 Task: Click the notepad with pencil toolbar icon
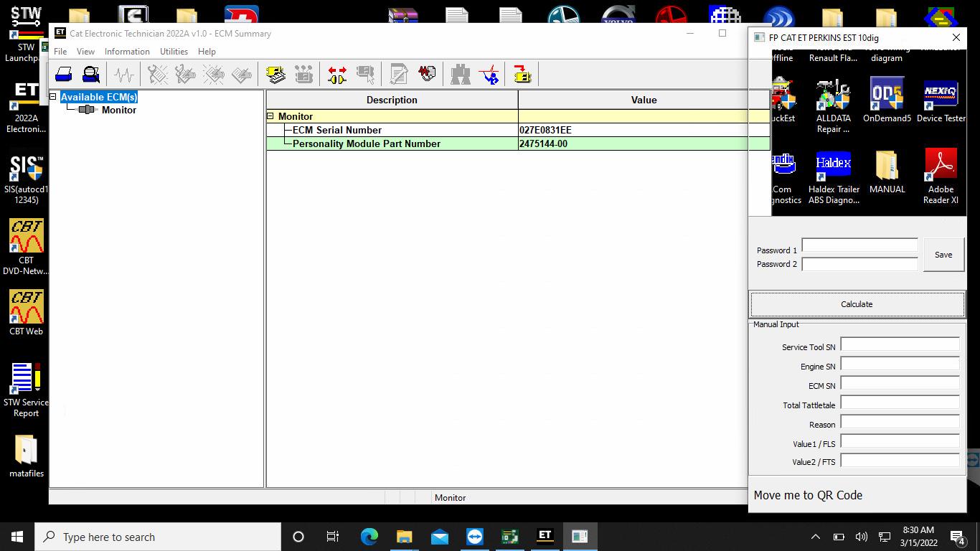(x=399, y=74)
